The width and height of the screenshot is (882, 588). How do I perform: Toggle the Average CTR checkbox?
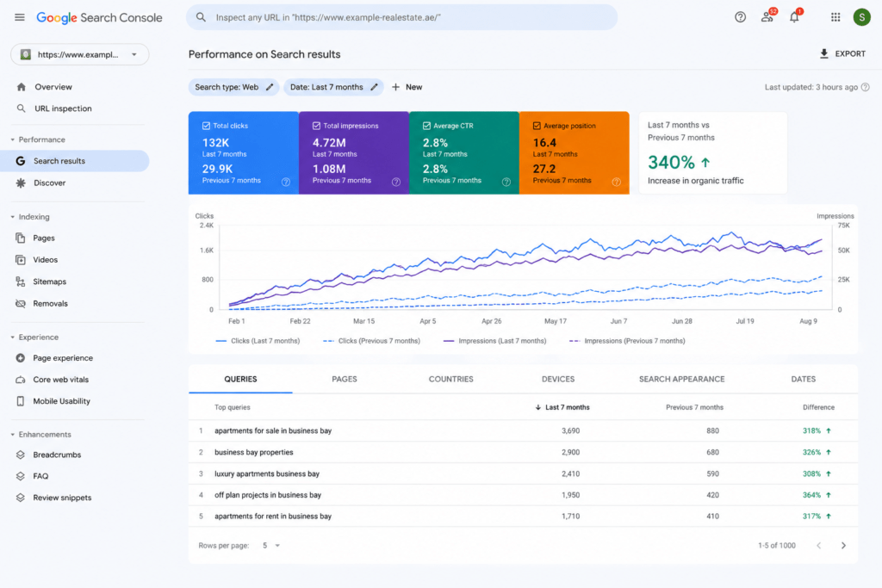(x=426, y=126)
